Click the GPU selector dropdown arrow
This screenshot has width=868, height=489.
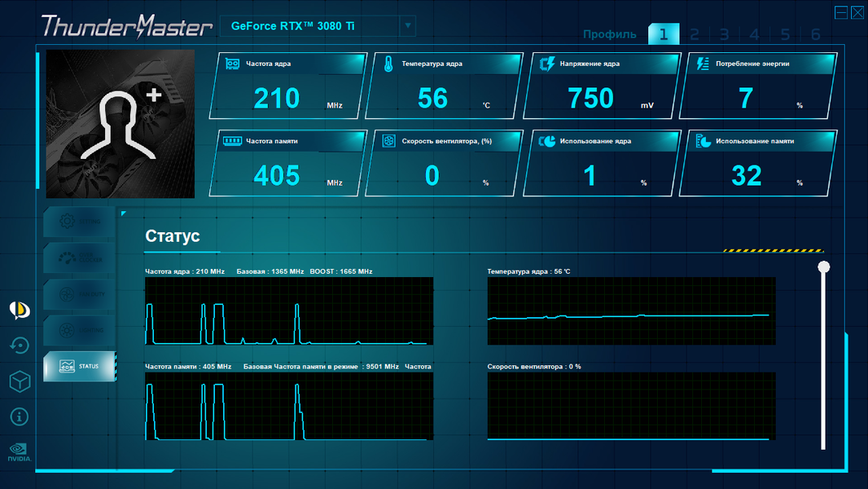point(407,26)
